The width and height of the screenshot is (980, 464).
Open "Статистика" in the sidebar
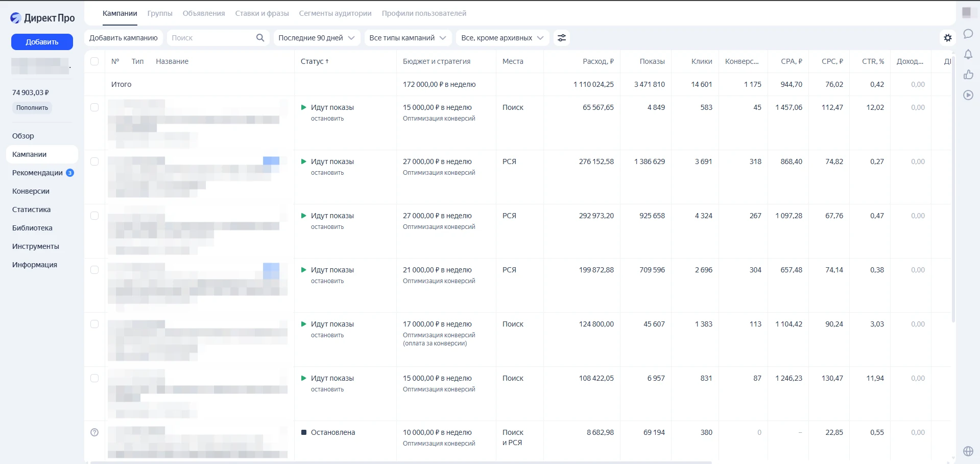click(x=31, y=210)
